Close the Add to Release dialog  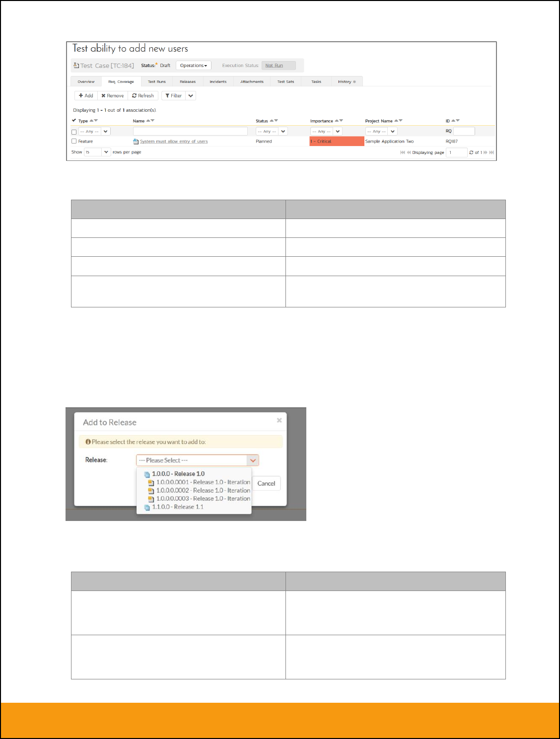click(279, 420)
